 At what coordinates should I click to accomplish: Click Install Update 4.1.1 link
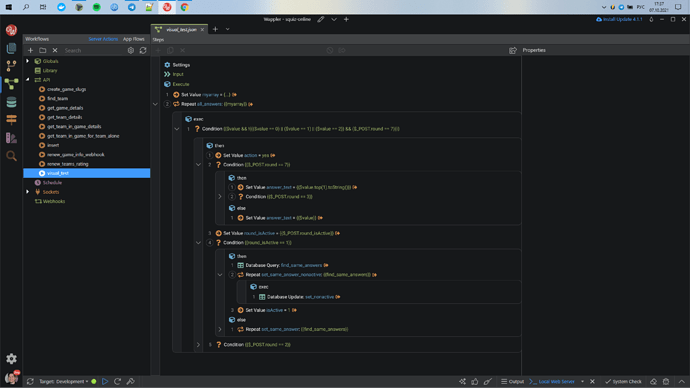[619, 19]
